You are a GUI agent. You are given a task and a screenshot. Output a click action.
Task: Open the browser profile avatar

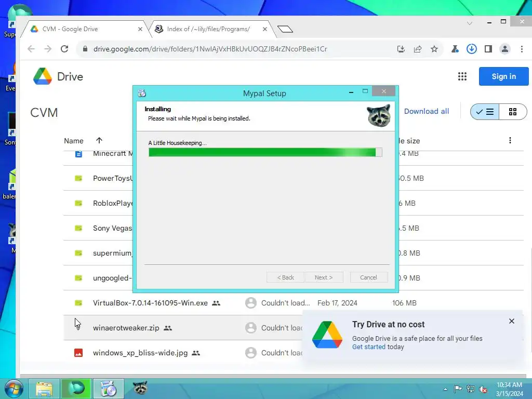coord(505,49)
